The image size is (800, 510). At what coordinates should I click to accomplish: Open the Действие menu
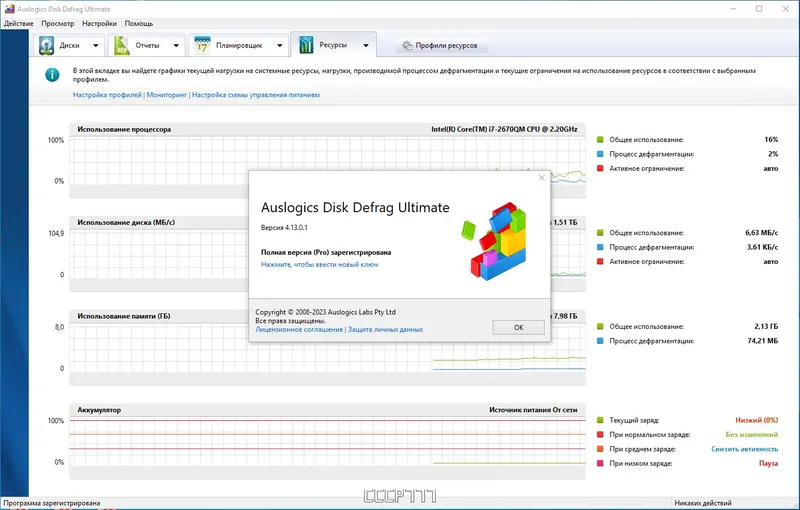[18, 23]
